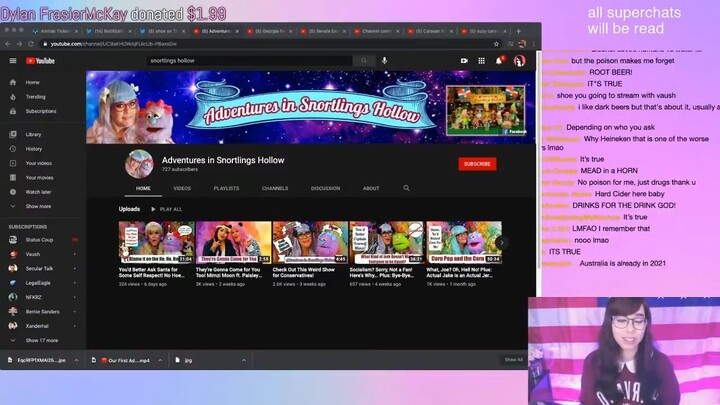The width and height of the screenshot is (720, 405).
Task: Open the YouTube apps grid
Action: pyautogui.click(x=481, y=61)
